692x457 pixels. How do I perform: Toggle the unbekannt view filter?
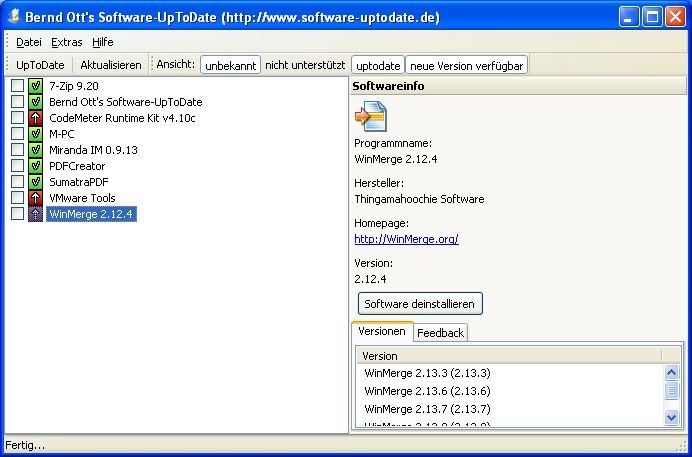click(x=230, y=65)
